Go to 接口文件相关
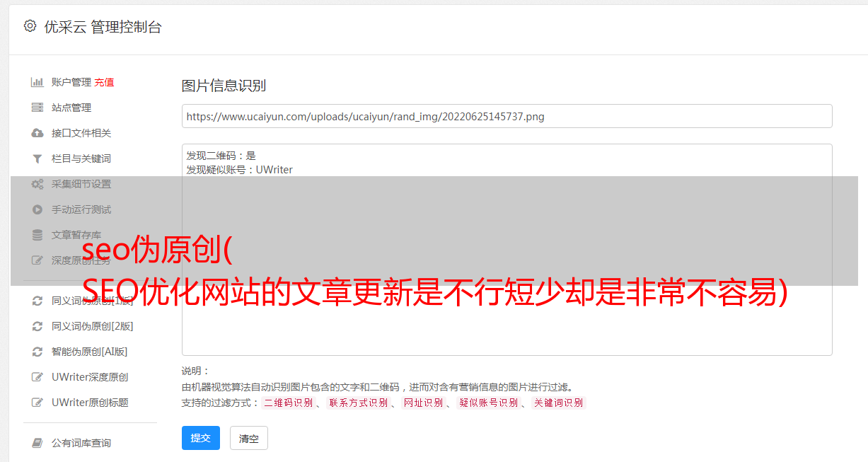The width and height of the screenshot is (868, 462). [x=81, y=133]
